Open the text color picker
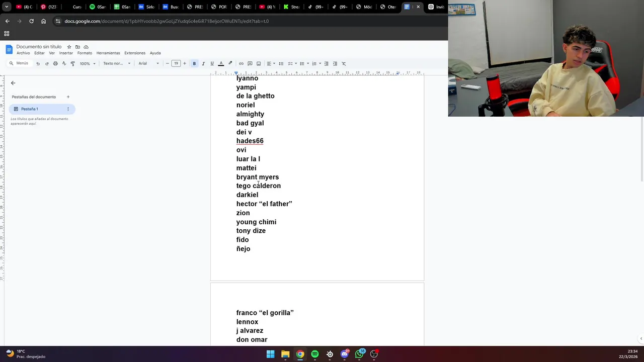This screenshot has width=644, height=362. pyautogui.click(x=221, y=63)
